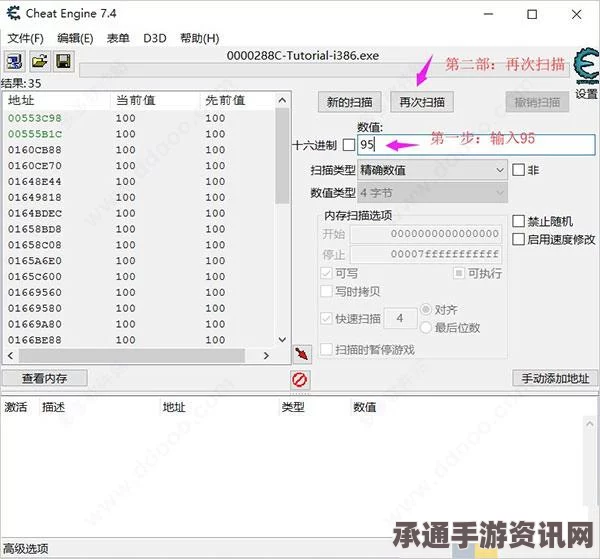Click the 数值 column header in address table

click(364, 407)
